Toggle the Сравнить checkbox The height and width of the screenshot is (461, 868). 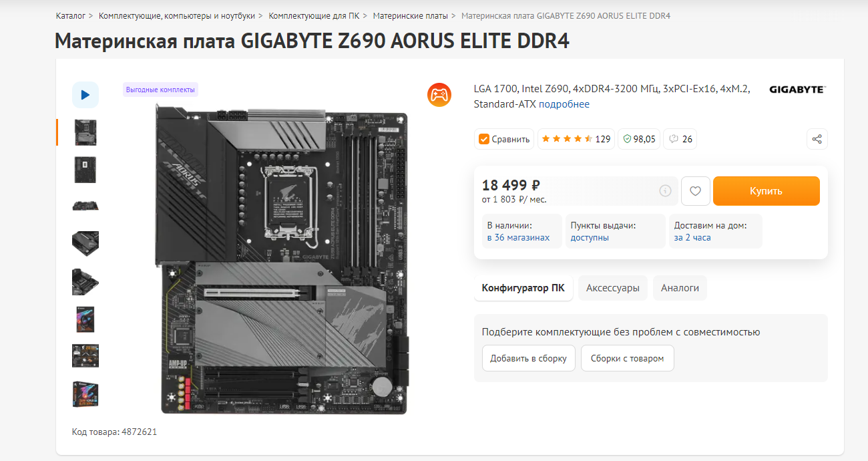504,139
